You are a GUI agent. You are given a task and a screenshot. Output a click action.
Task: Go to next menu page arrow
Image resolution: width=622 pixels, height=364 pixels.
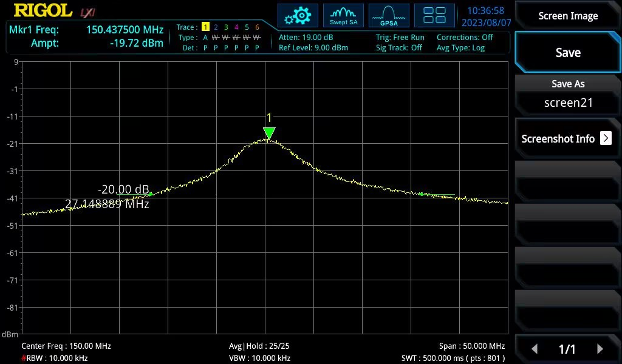tap(600, 349)
